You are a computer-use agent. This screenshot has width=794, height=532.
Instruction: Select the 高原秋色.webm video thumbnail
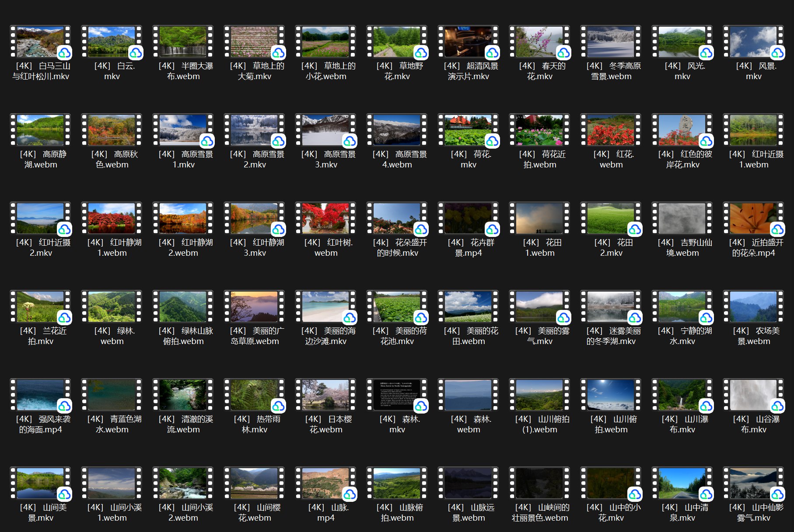[x=112, y=130]
